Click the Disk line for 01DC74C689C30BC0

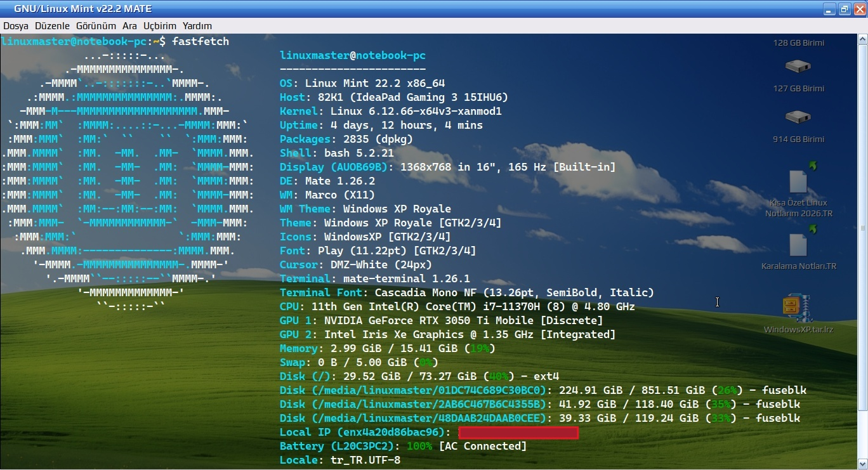543,390
